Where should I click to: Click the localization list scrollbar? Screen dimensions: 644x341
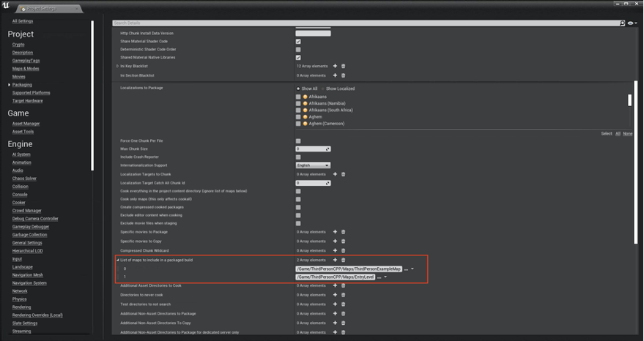coord(629,100)
